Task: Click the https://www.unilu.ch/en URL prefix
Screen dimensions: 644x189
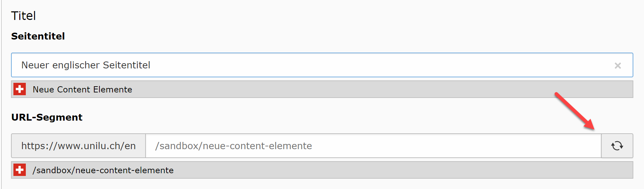Action: tap(78, 146)
